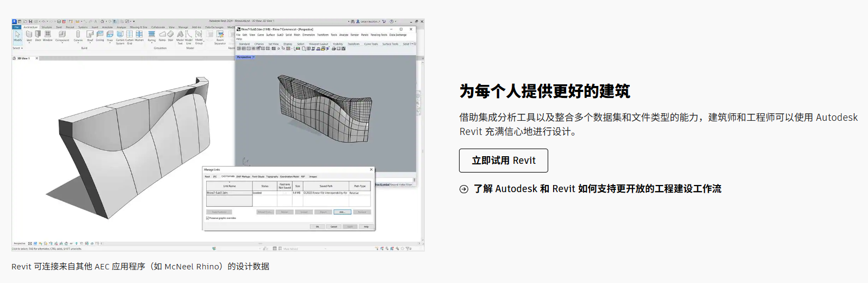Screen dimensions: 868x283
Task: Toggle Preserve graphic overrides checkbox
Action: [x=208, y=218]
